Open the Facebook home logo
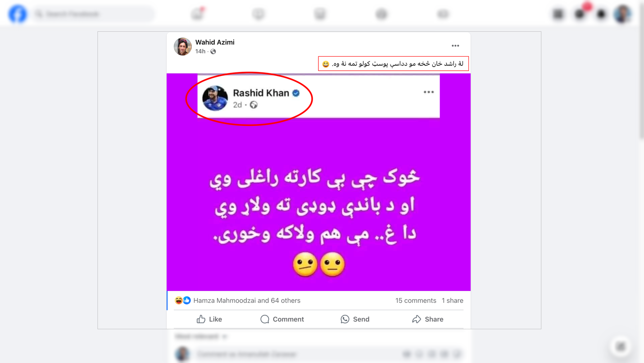This screenshot has width=644, height=363. pos(18,14)
